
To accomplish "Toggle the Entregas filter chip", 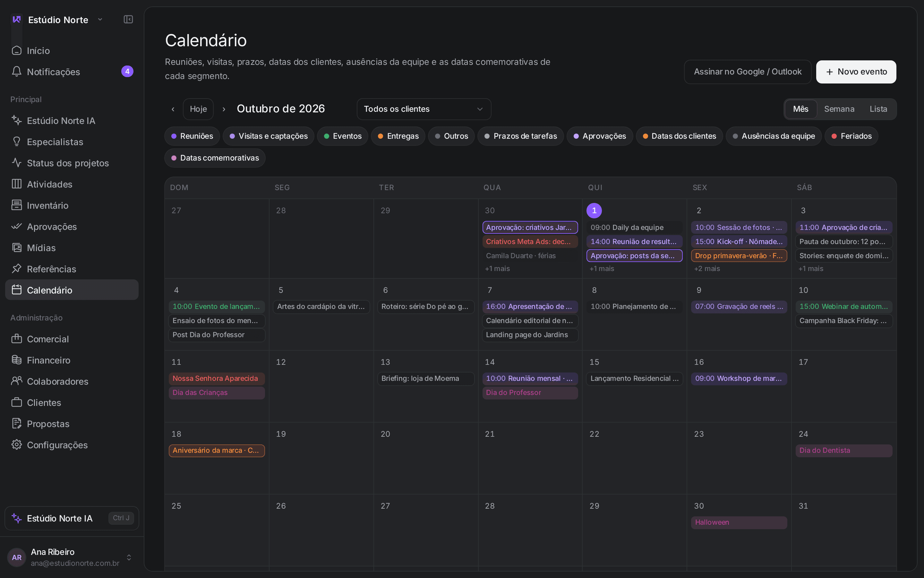I will [398, 136].
